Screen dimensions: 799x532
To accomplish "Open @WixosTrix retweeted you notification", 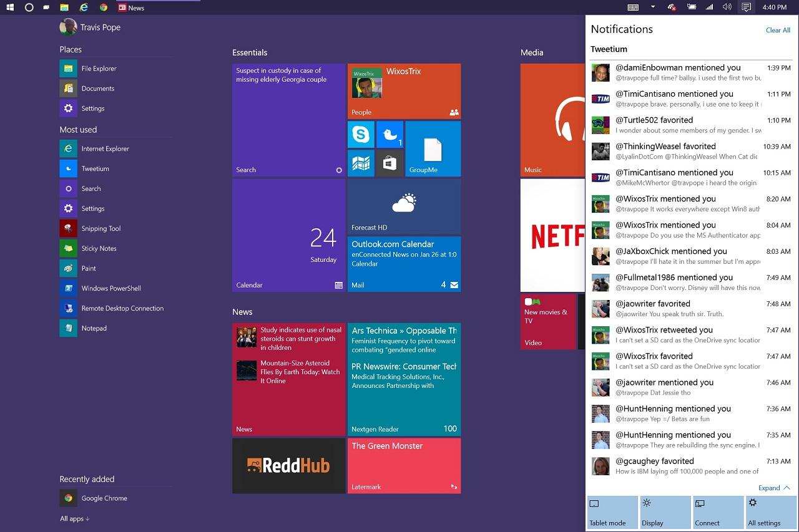I will [691, 334].
